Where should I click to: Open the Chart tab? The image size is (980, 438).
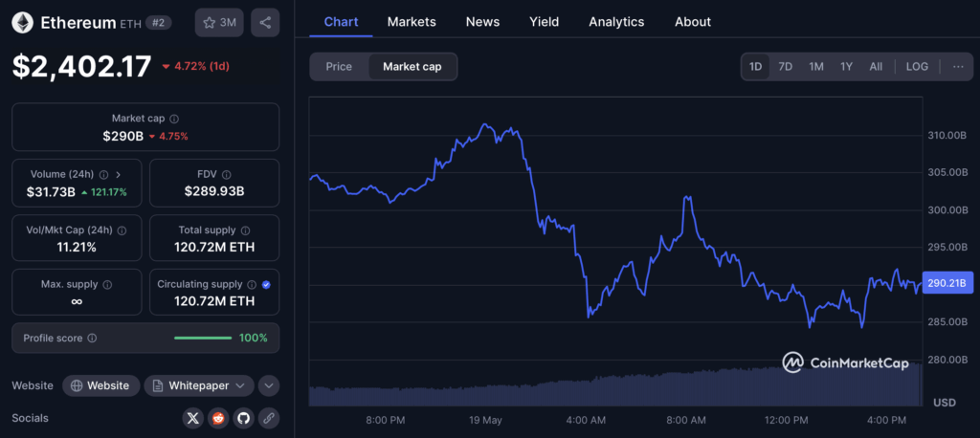[x=342, y=22]
